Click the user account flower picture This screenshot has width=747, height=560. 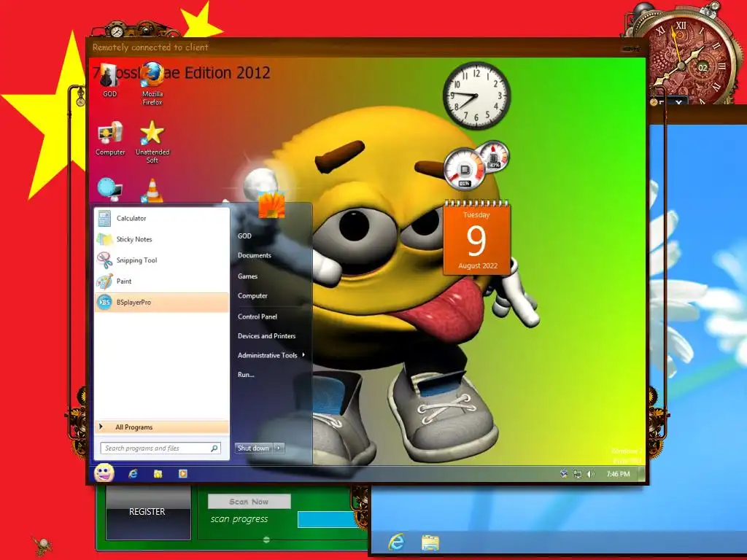271,204
